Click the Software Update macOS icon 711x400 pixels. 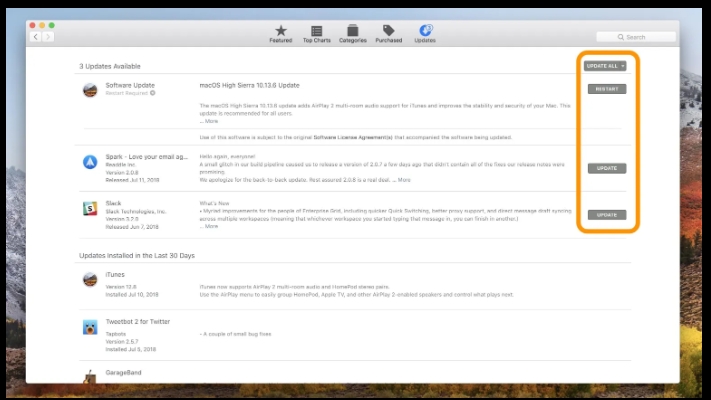coord(90,90)
